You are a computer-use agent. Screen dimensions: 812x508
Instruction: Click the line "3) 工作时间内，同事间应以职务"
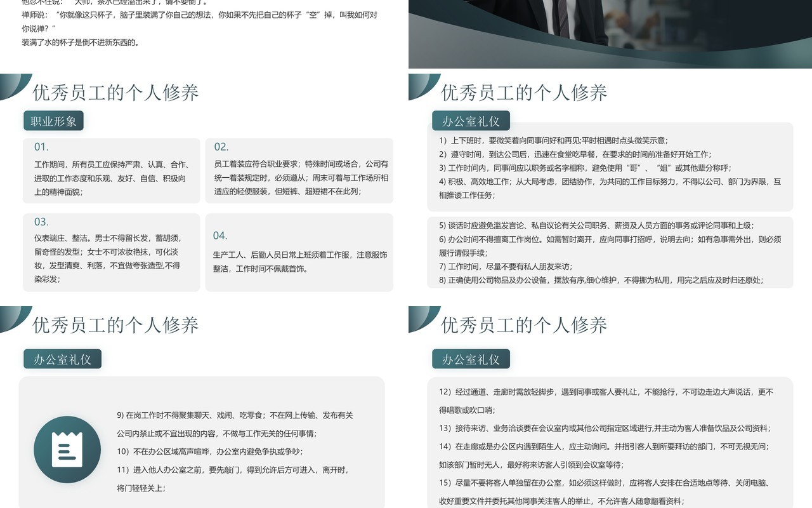coord(585,168)
